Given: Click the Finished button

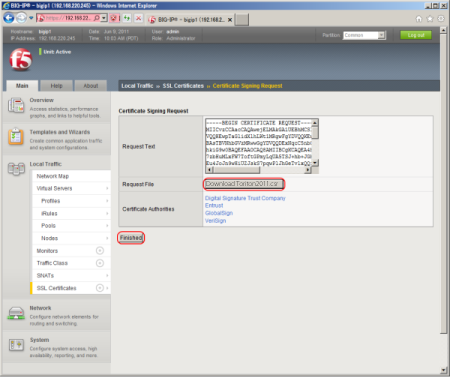Looking at the screenshot, I should pyautogui.click(x=131, y=238).
